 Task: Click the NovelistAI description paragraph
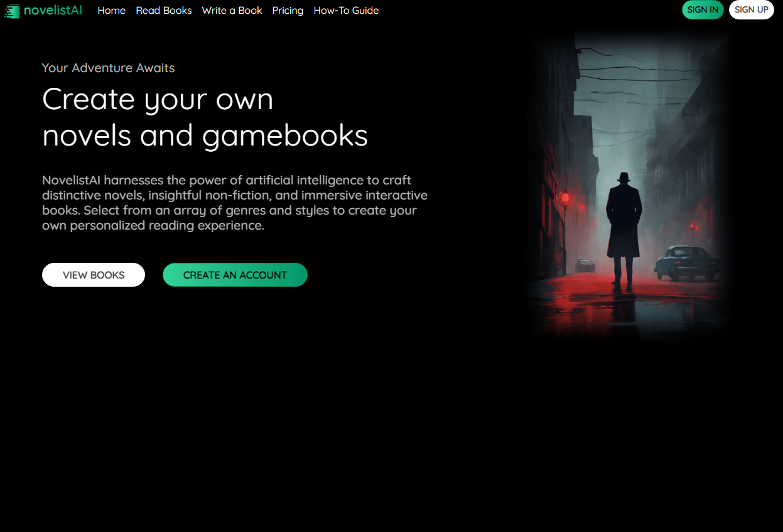tap(235, 203)
